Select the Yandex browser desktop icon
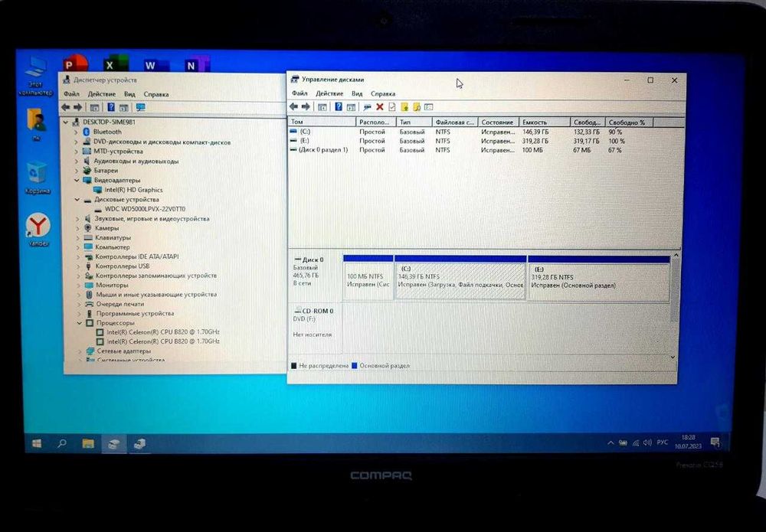The width and height of the screenshot is (766, 532). tap(38, 230)
